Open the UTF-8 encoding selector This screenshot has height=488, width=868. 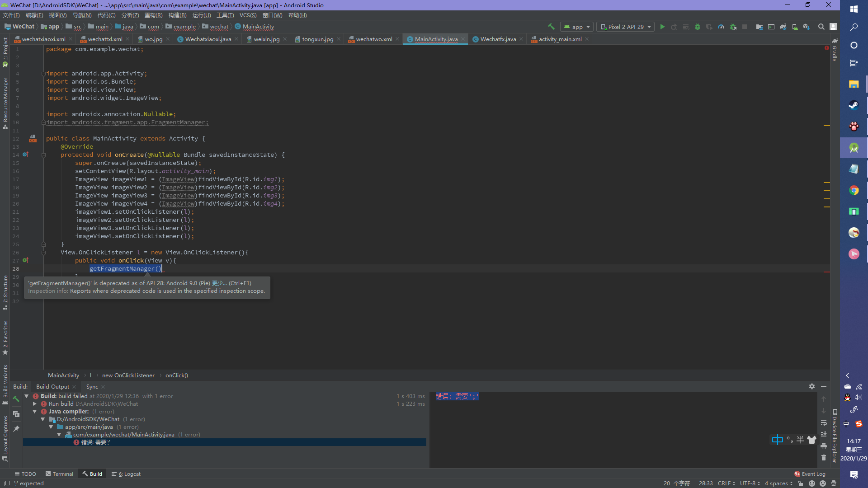click(x=750, y=483)
